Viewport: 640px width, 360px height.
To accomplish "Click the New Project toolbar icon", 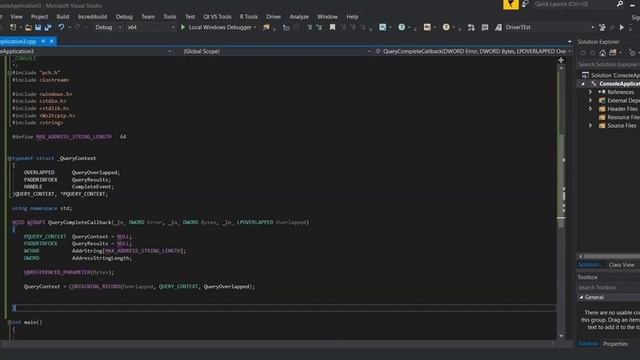I will 13,27.
